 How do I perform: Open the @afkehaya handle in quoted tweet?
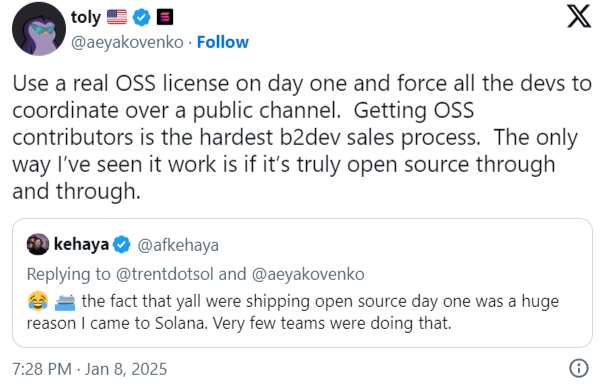[x=178, y=245]
